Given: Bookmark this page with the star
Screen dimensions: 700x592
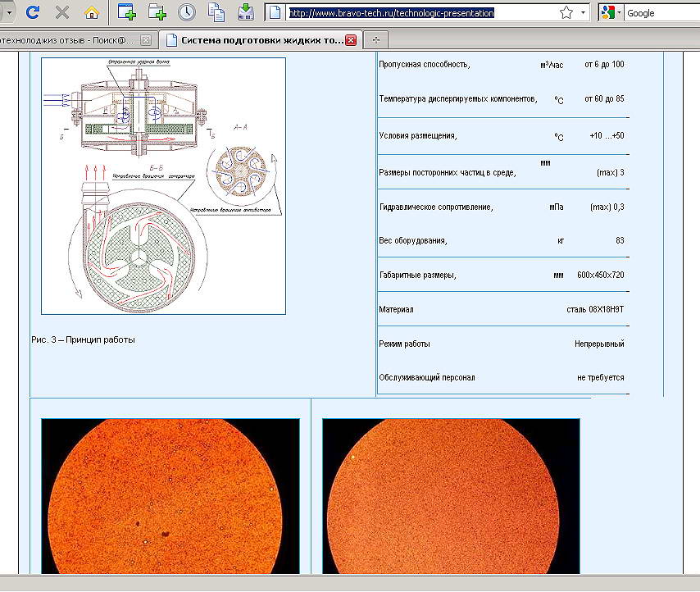Looking at the screenshot, I should pos(566,12).
